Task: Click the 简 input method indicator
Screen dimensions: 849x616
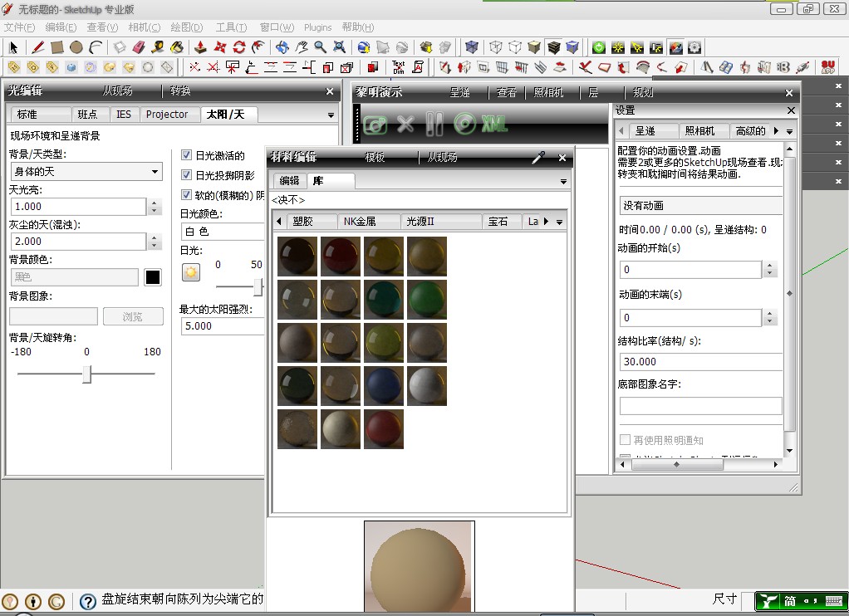Action: click(x=790, y=601)
